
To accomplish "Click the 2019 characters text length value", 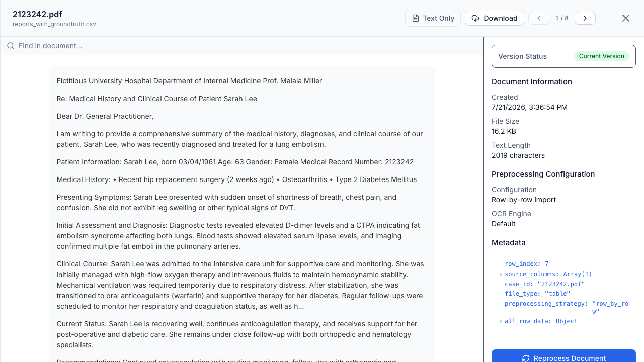I will pos(518,155).
